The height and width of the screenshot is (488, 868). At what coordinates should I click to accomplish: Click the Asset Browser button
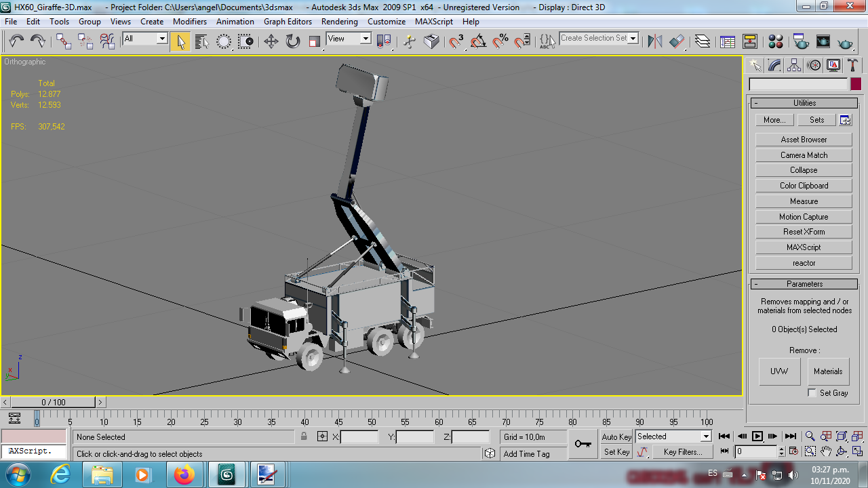coord(804,140)
